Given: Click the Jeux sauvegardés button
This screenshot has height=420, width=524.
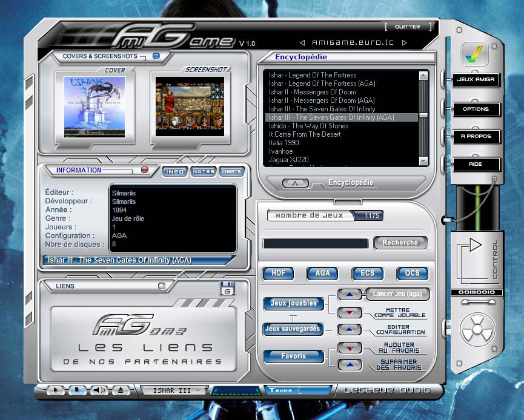Looking at the screenshot, I should (293, 329).
